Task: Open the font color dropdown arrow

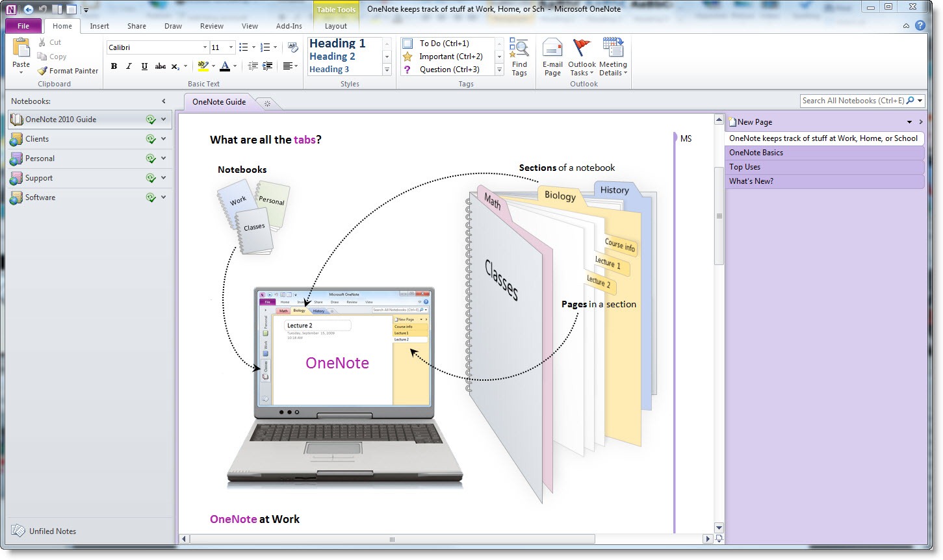Action: pos(235,66)
